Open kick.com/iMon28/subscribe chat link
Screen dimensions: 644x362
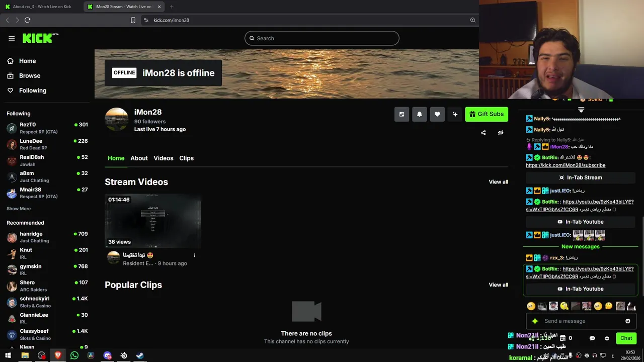tap(566, 165)
